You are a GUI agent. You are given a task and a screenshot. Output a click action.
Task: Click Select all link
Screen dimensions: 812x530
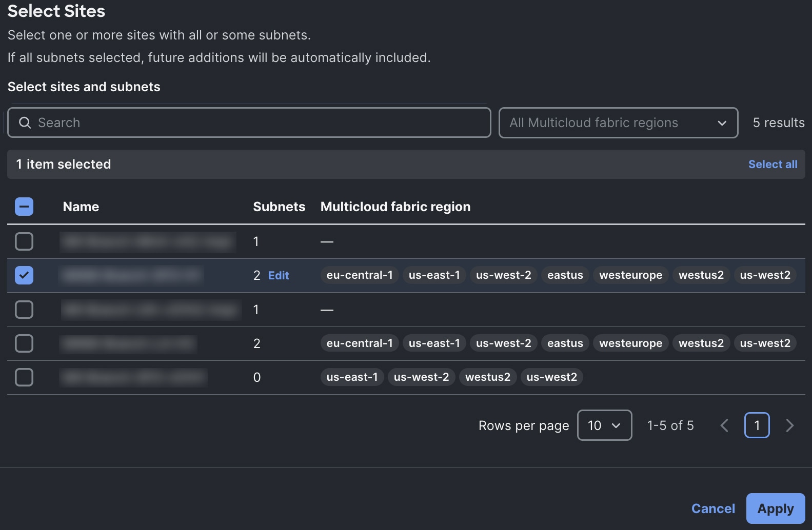coord(773,165)
